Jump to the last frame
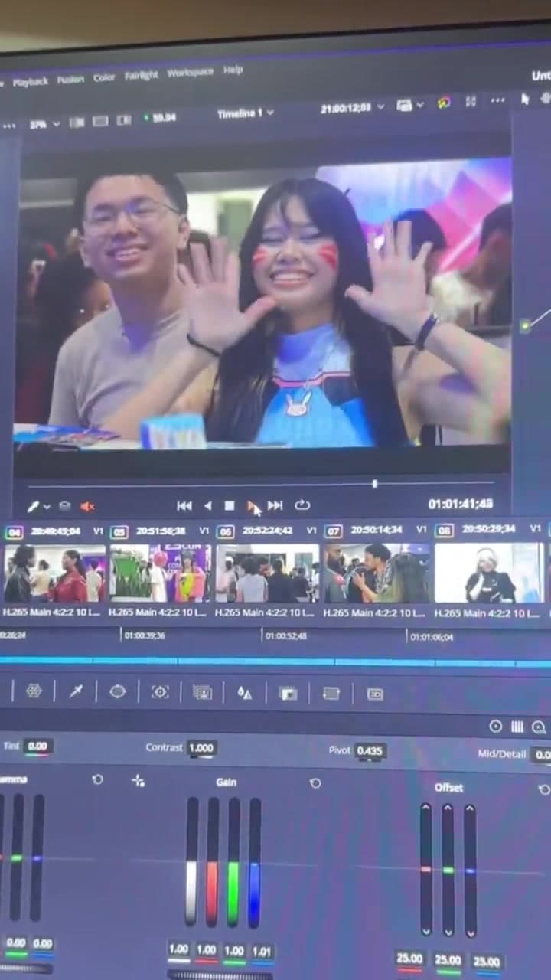 (275, 505)
